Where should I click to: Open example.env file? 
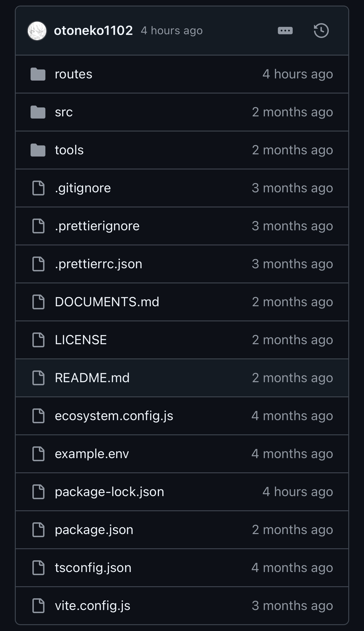coord(92,454)
